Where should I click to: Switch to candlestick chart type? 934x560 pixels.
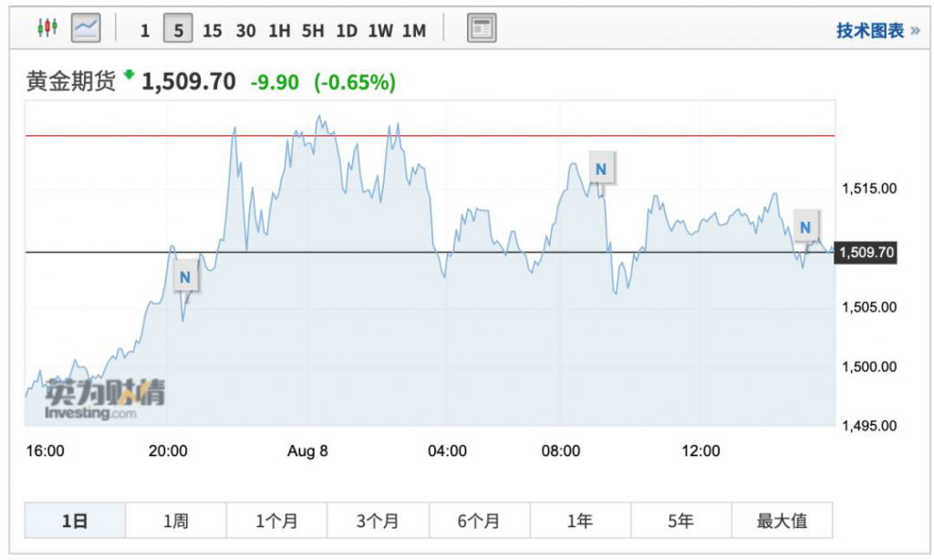[x=47, y=29]
